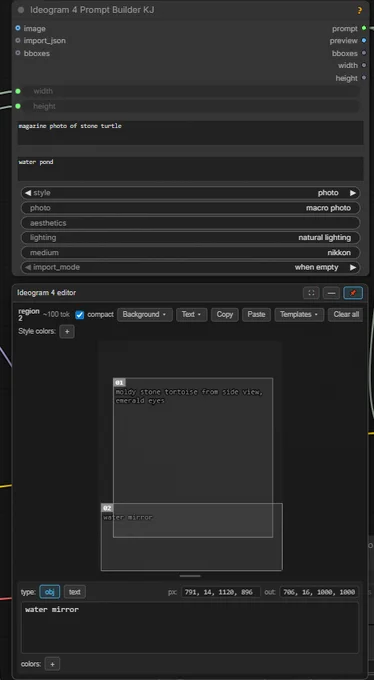Open import_mode when empty combo
This screenshot has height=680, width=374.
[x=190, y=267]
